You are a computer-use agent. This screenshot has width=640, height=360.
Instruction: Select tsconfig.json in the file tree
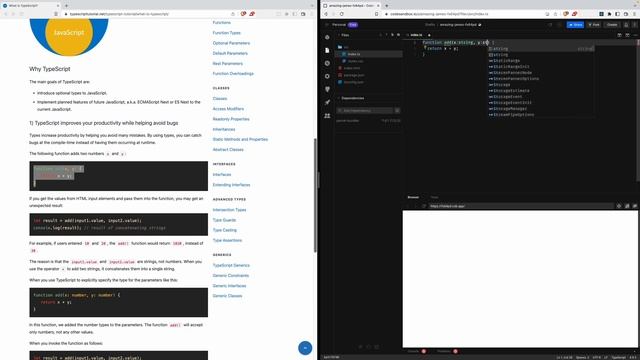point(369,82)
